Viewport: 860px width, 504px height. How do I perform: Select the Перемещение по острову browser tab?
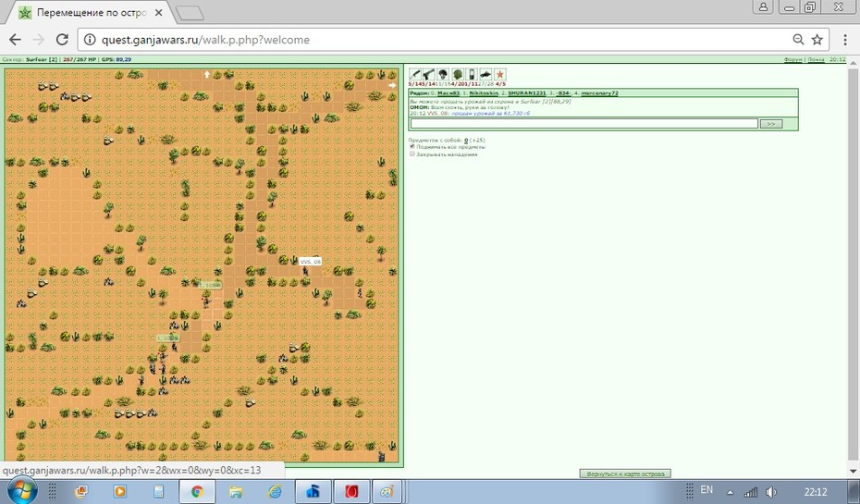(x=91, y=13)
